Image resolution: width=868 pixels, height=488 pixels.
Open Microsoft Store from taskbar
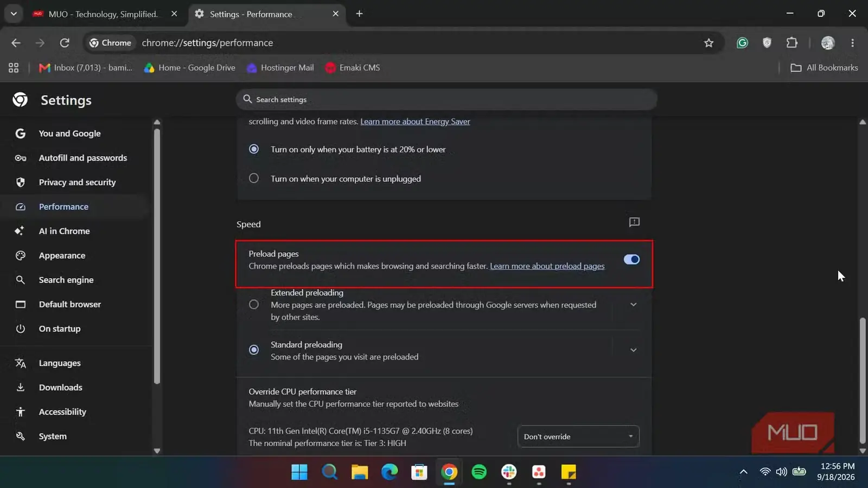[x=419, y=472]
